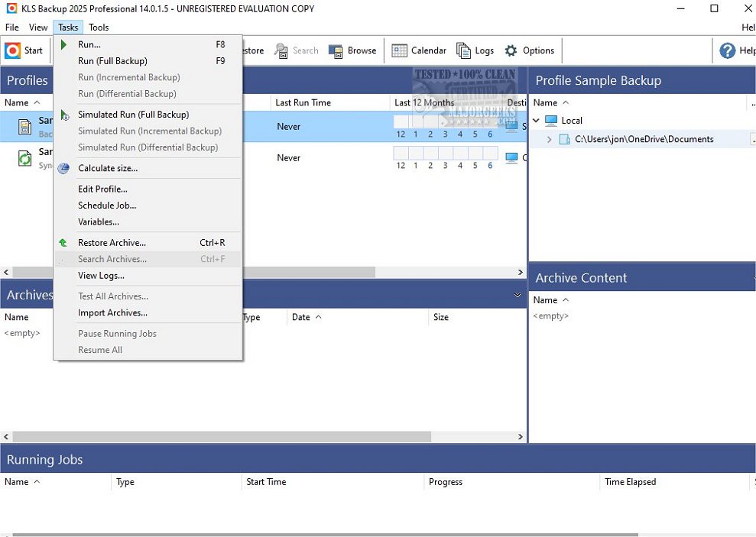Click the Type column in Running Jobs
Viewport: 756px width, 537px height.
click(125, 482)
